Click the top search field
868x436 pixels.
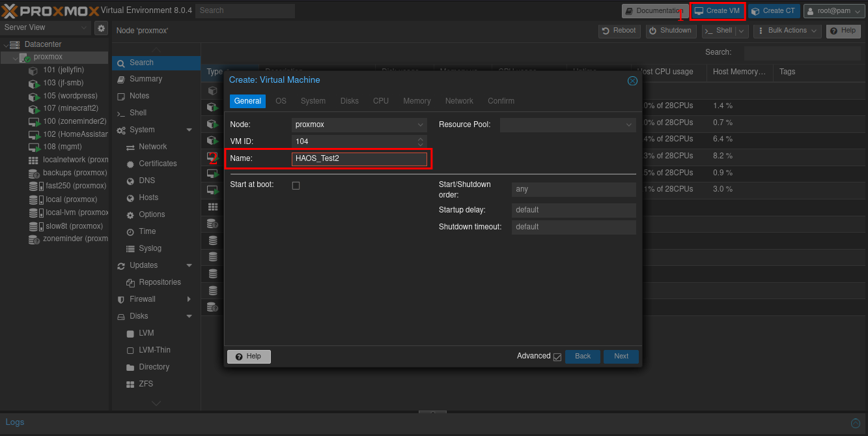click(x=245, y=10)
